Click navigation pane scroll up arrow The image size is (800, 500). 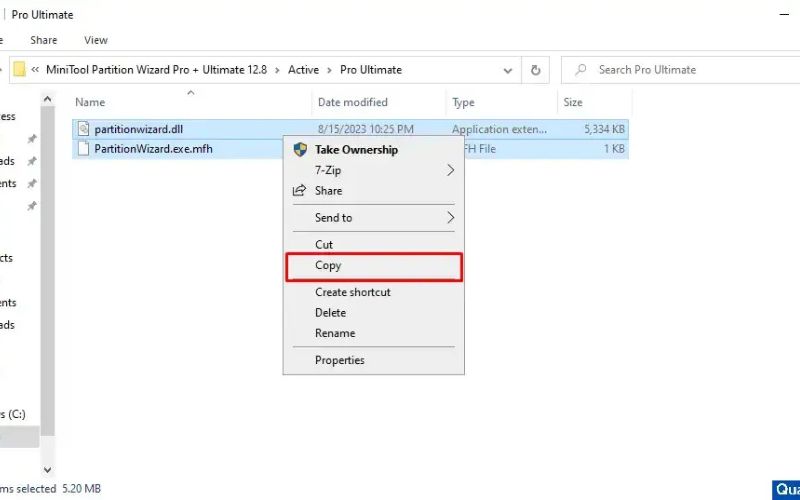(x=47, y=99)
